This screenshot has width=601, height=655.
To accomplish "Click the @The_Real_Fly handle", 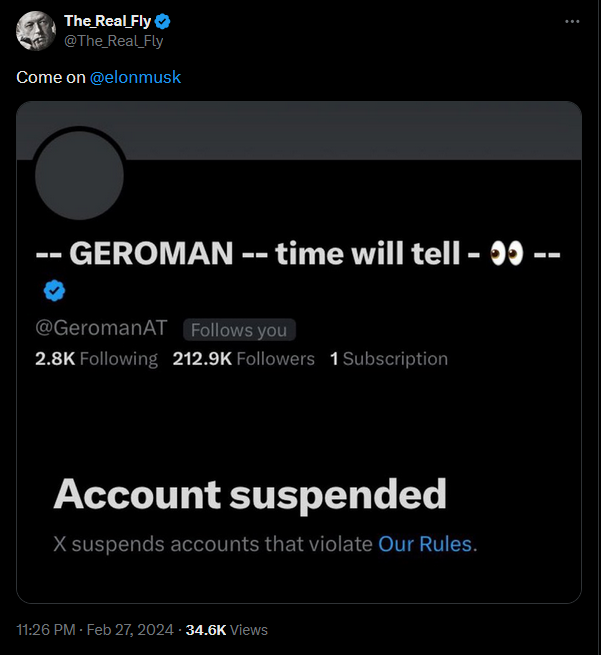I will [114, 41].
